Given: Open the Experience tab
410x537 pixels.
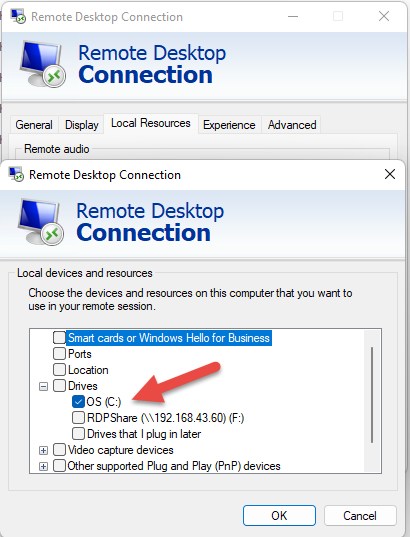Looking at the screenshot, I should tap(229, 125).
